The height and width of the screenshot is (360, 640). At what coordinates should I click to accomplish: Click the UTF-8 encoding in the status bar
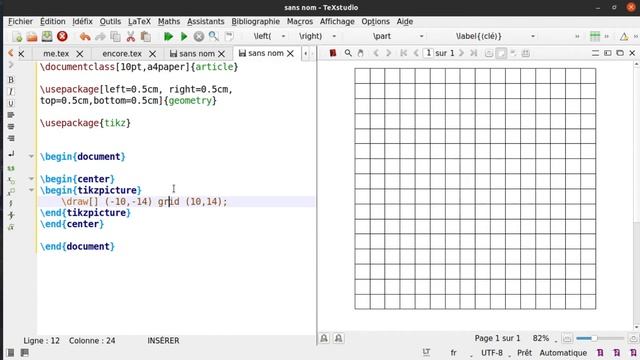[492, 353]
